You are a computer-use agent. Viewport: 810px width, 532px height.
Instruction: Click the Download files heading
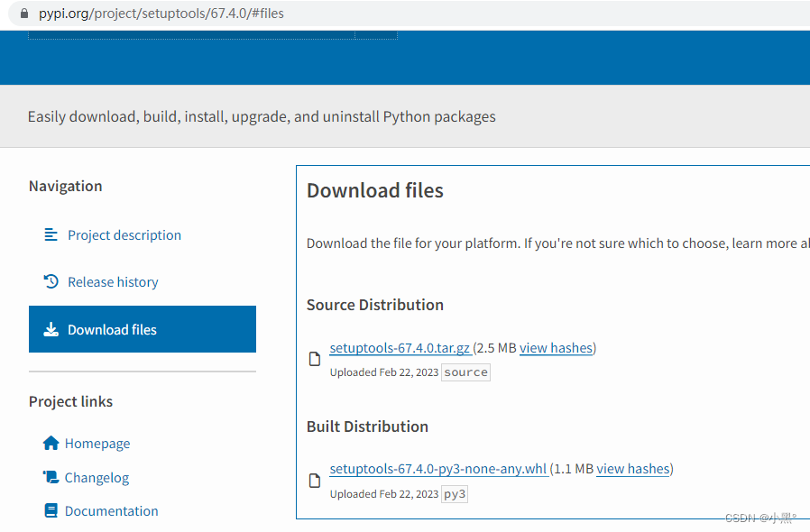(x=375, y=190)
